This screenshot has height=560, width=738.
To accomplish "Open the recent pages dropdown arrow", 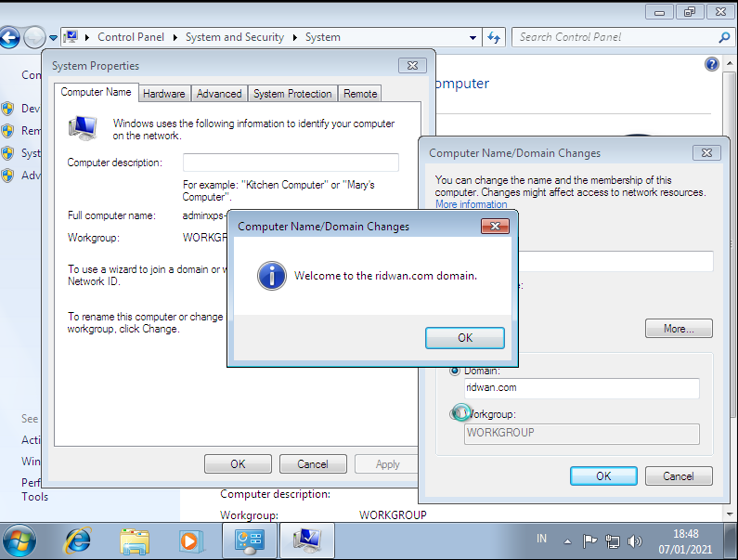I will (53, 38).
